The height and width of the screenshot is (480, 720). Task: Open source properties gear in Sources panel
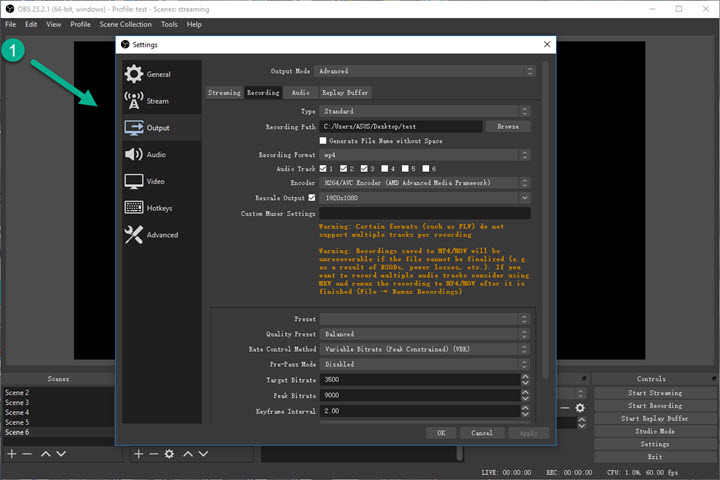coord(169,454)
